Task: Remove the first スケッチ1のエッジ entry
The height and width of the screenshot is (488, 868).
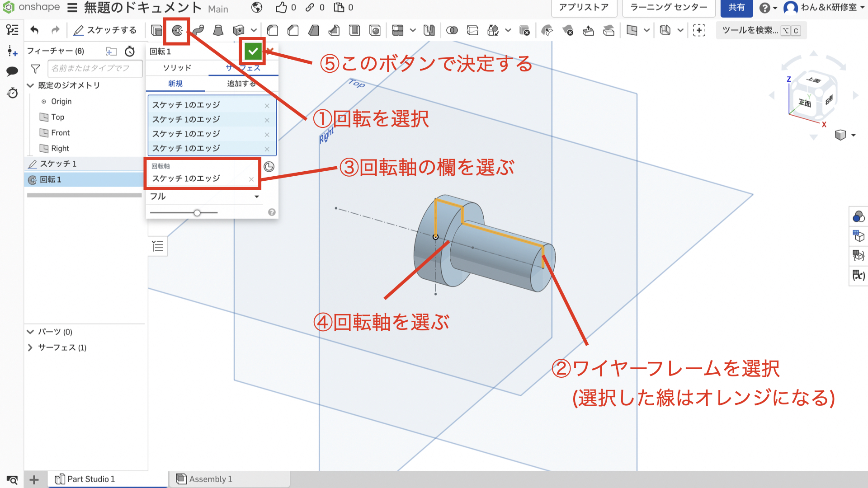Action: pos(267,106)
